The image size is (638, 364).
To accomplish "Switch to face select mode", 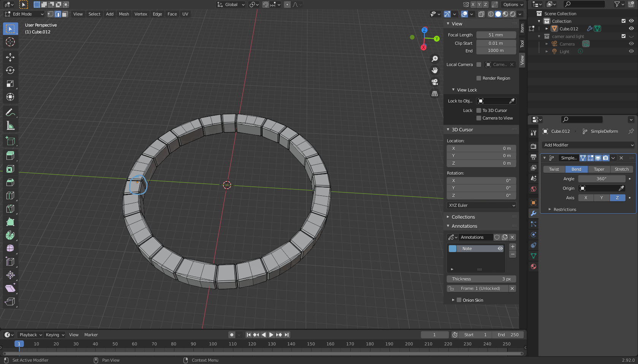I will point(65,14).
